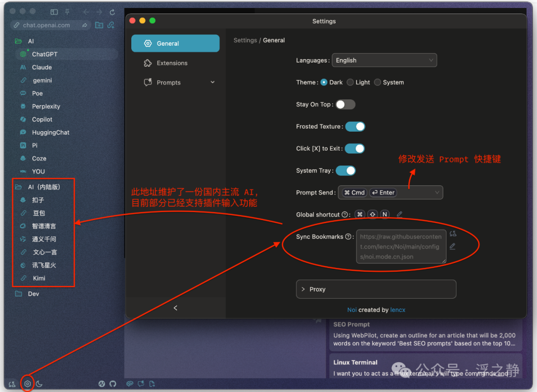537x392 pixels.
Task: Open the lencx author link
Action: pyautogui.click(x=398, y=310)
